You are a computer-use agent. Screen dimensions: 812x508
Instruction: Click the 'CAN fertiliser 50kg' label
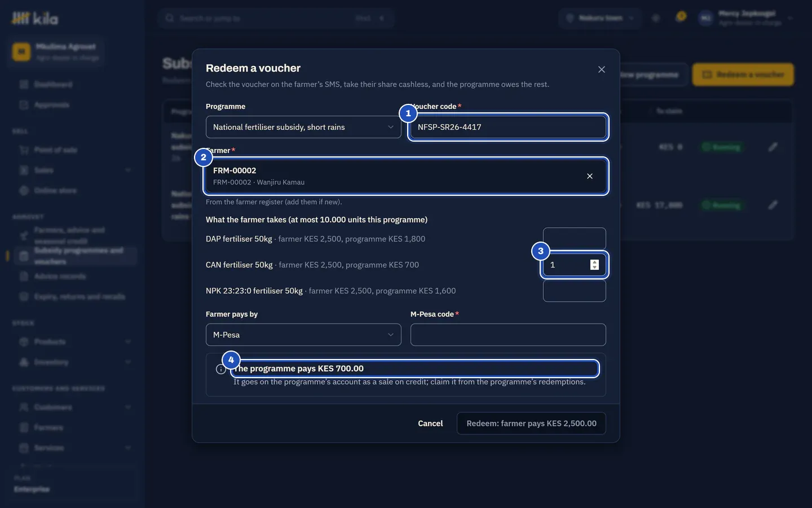click(x=239, y=265)
